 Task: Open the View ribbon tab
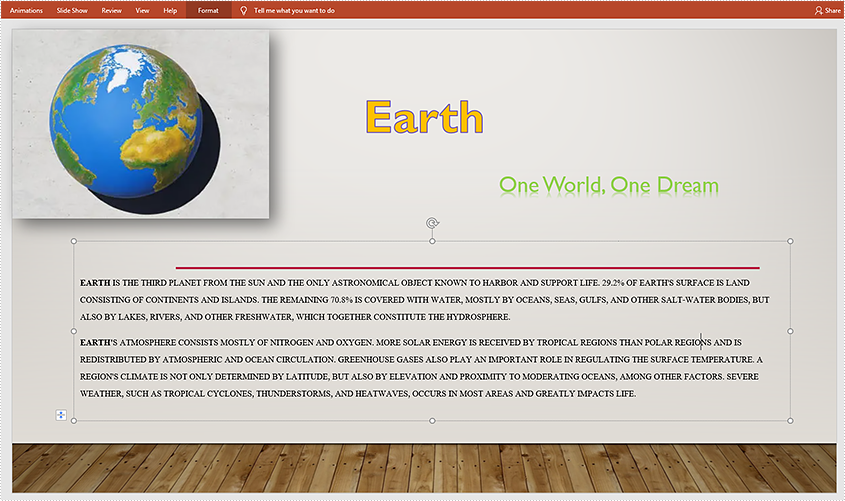[x=142, y=10]
